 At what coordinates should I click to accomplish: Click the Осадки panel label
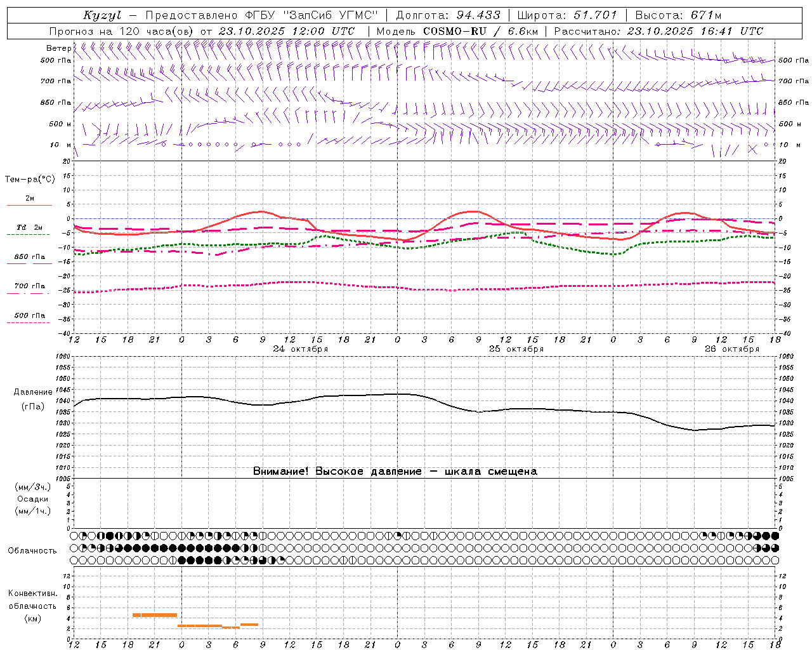point(32,499)
